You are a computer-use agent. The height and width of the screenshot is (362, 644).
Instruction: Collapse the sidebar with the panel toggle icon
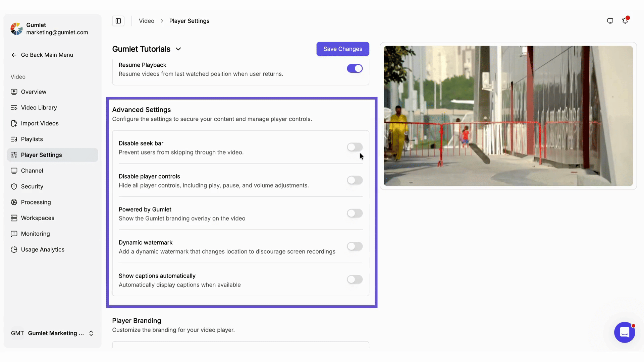118,21
